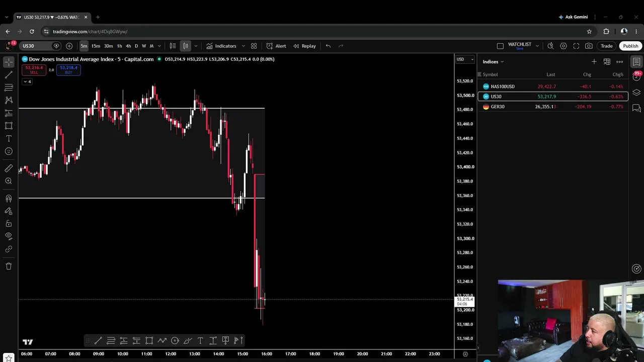Open the layout setup square icon
Screen dimensions: 644x362
500,46
